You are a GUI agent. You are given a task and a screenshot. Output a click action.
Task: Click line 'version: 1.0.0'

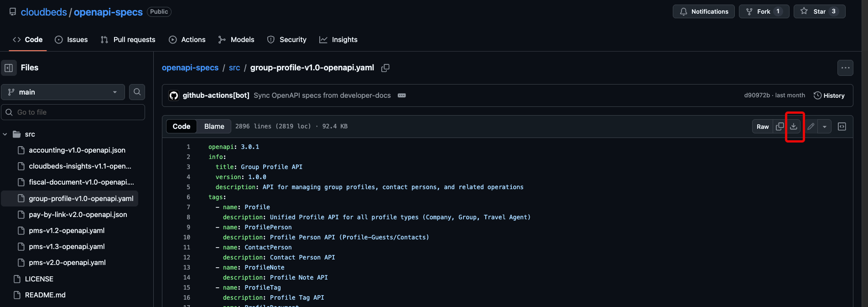coord(241,177)
